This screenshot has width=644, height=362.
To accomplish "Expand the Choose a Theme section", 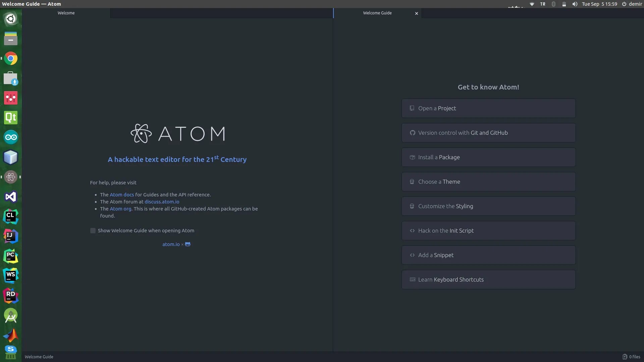I will (x=488, y=182).
